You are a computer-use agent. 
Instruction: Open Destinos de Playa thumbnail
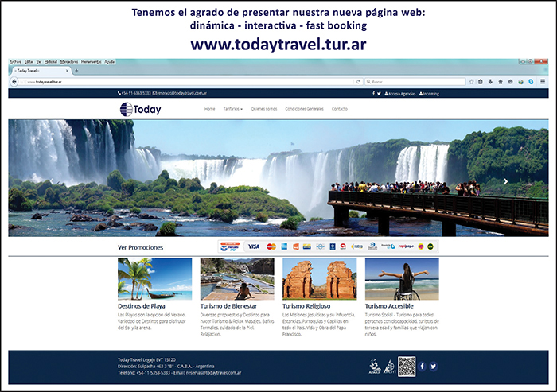155,279
